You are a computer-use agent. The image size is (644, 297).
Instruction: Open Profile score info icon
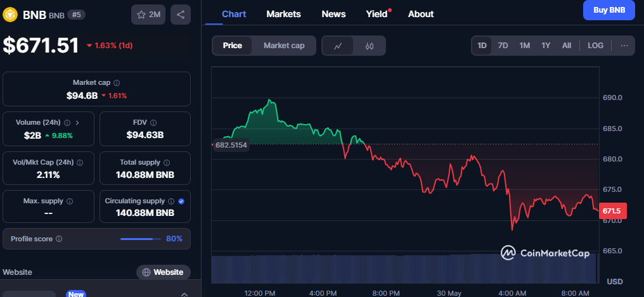tap(59, 239)
